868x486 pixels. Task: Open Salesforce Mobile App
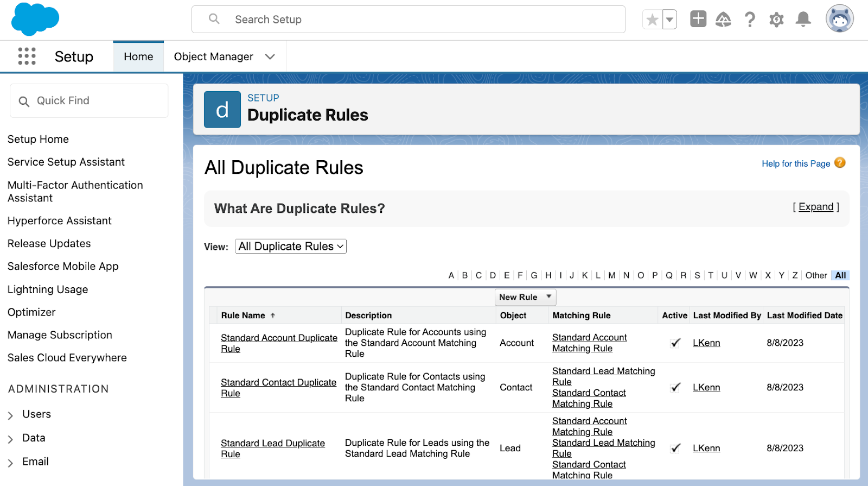coord(63,266)
